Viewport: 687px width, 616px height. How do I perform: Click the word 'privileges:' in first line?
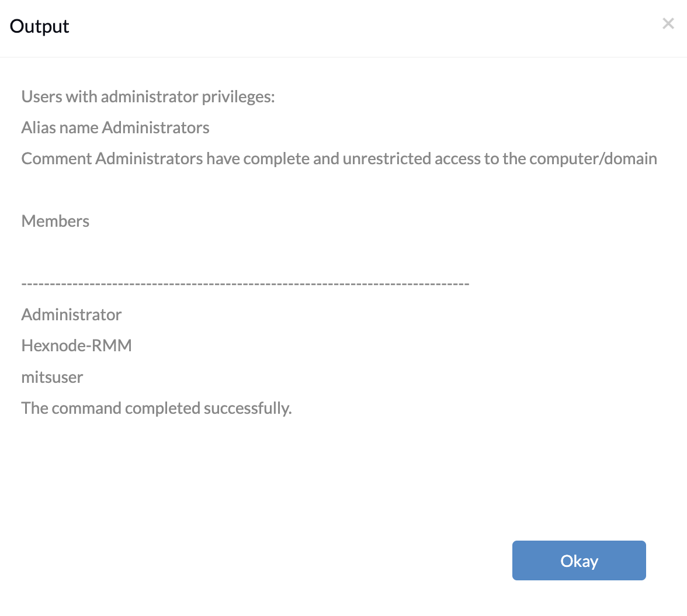pyautogui.click(x=238, y=97)
